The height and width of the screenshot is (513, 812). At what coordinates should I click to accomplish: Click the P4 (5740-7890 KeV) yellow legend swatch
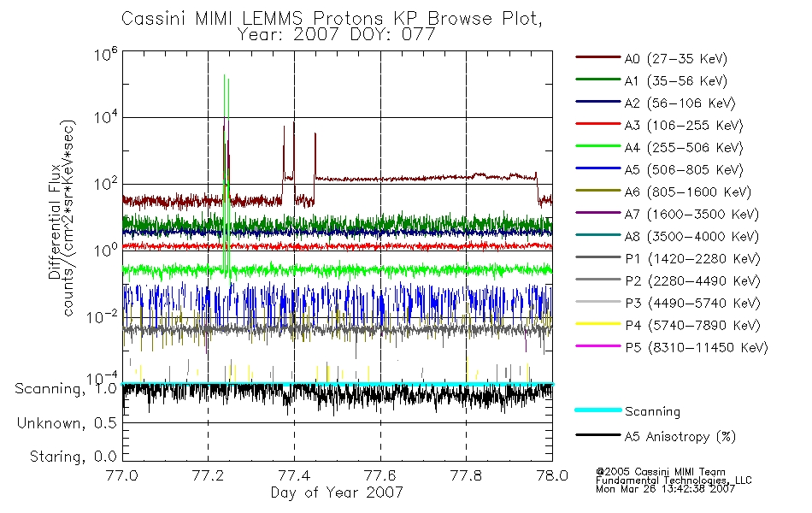[x=597, y=324]
